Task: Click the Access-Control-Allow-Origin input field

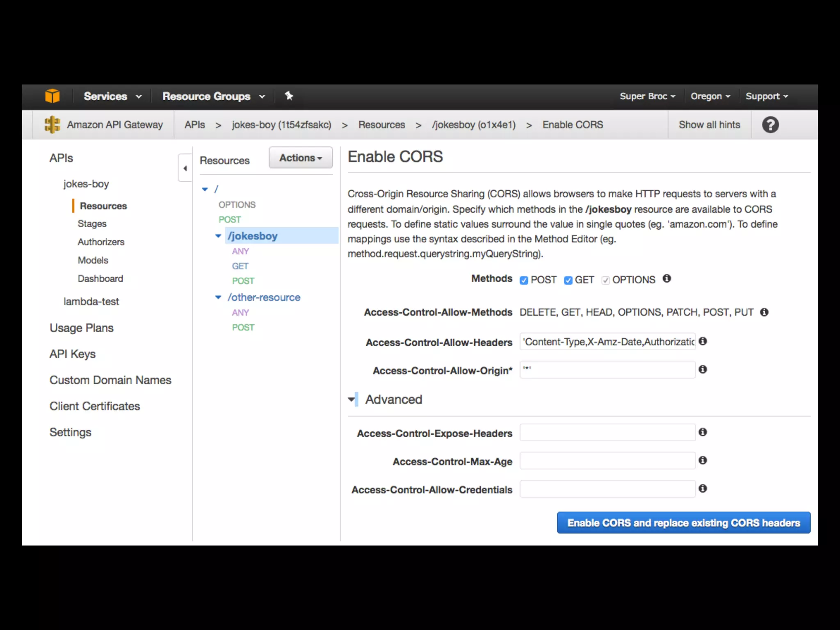Action: 607,370
